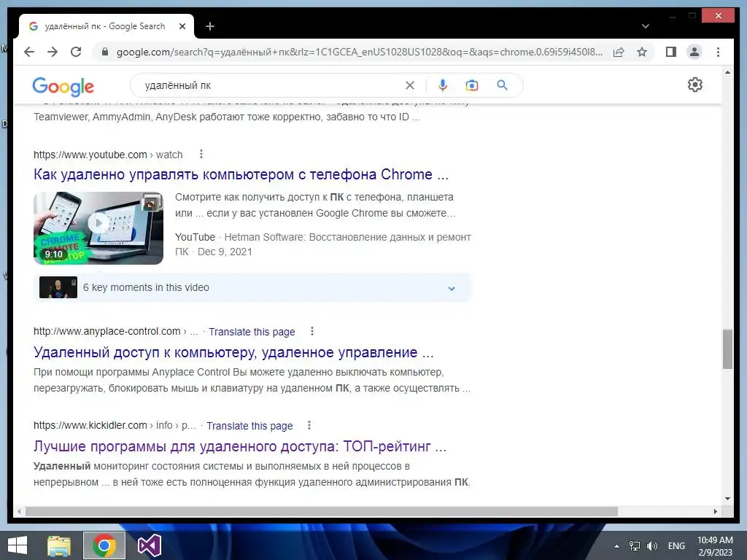This screenshot has width=747, height=560.
Task: Translate the kickidler result page
Action: coord(249,426)
